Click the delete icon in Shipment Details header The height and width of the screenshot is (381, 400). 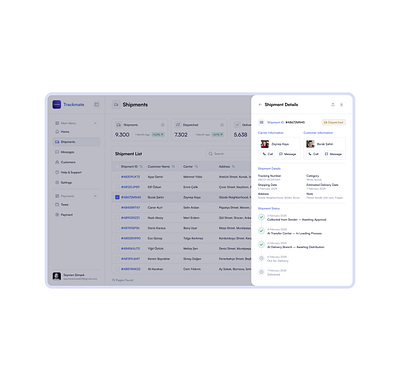pos(341,105)
